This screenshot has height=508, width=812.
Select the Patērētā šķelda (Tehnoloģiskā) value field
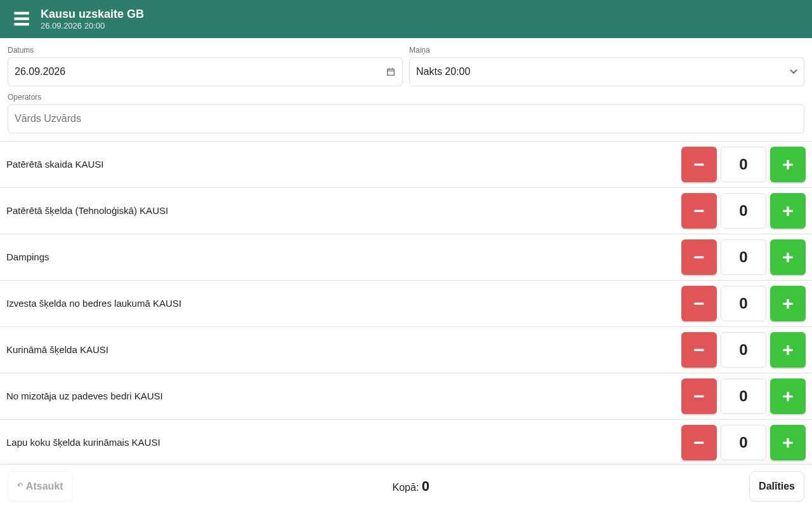(x=743, y=211)
